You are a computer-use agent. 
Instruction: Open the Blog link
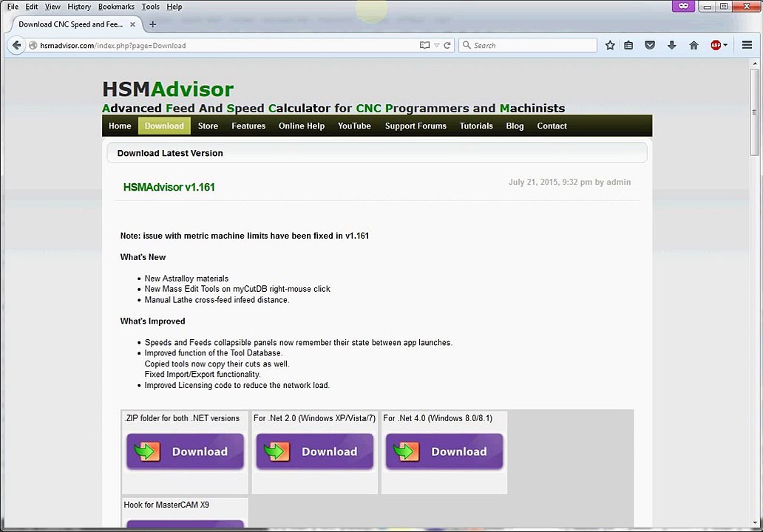[x=515, y=126]
